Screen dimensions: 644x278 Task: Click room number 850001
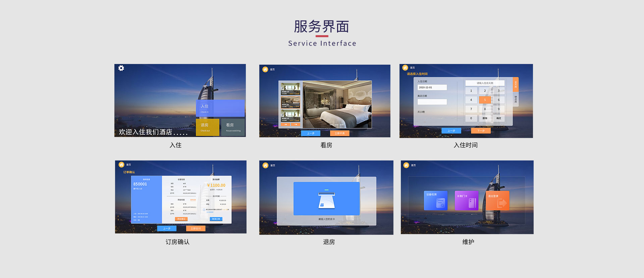140,184
